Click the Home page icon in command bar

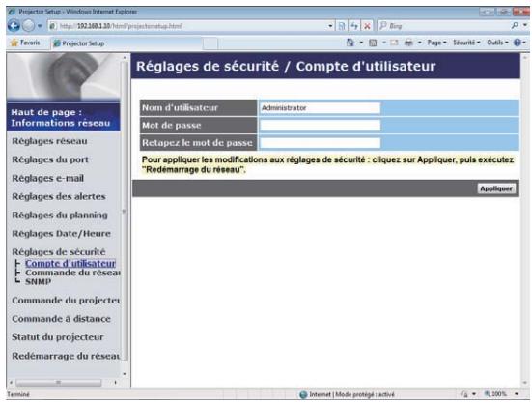[350, 43]
